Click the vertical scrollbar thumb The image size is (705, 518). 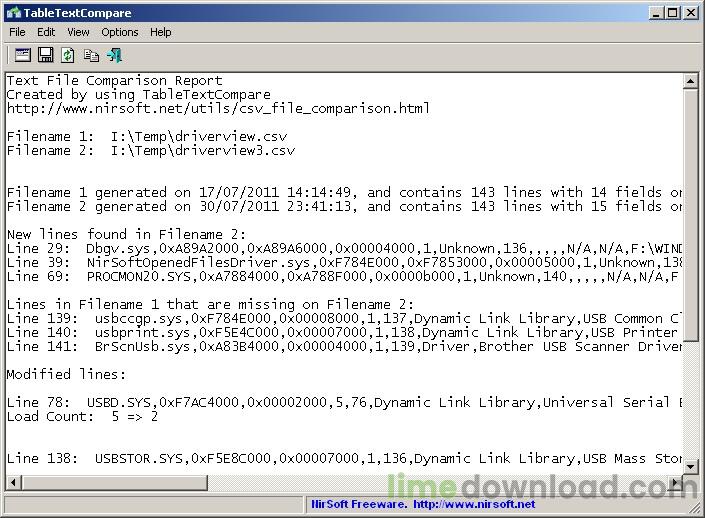(x=690, y=216)
